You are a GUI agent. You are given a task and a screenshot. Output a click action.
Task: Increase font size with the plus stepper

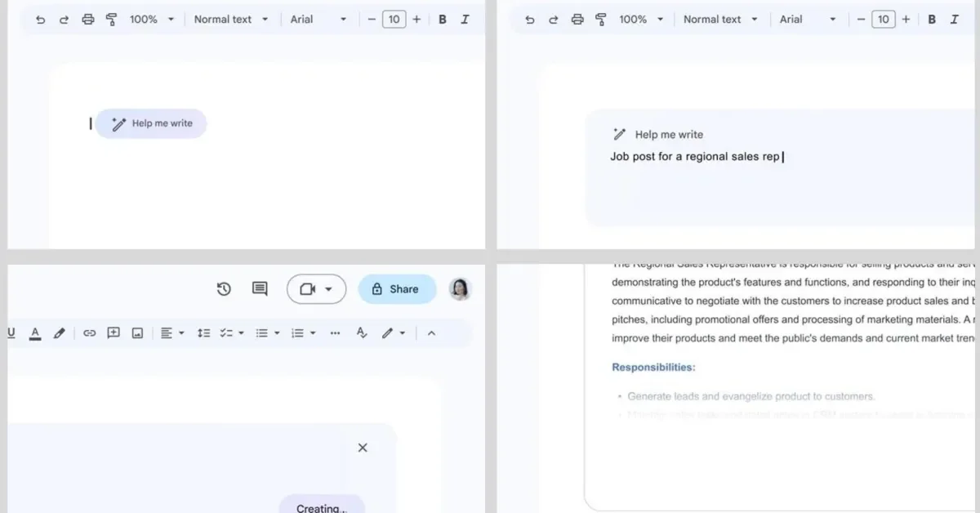[416, 19]
